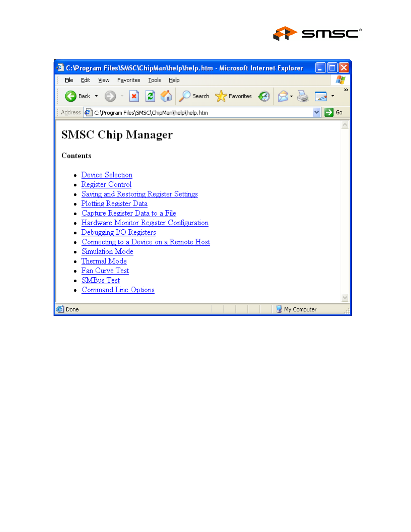The height and width of the screenshot is (532, 411).
Task: Open the Favorites menu in menu bar
Action: [129, 80]
